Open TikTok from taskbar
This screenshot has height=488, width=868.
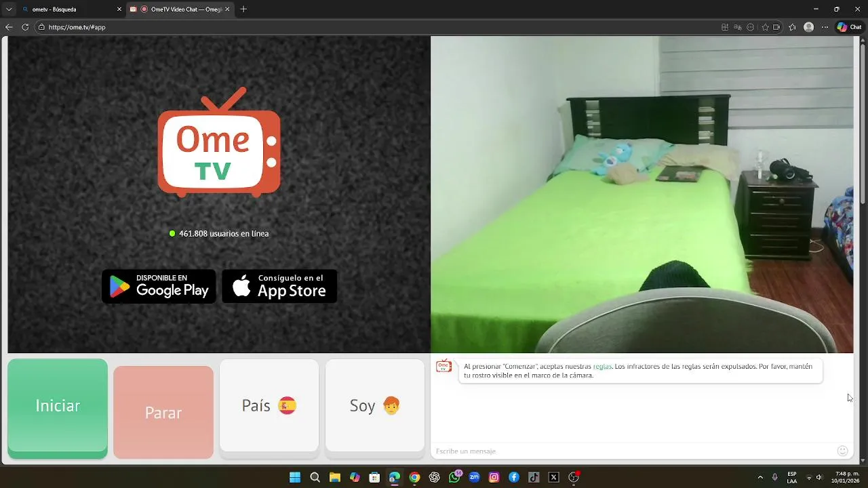[x=534, y=477]
